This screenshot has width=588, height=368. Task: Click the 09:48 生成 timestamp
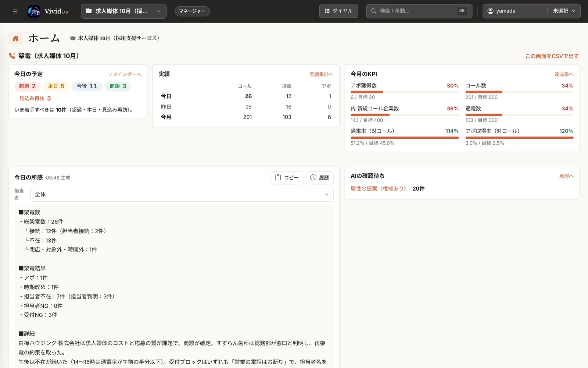[x=58, y=178]
